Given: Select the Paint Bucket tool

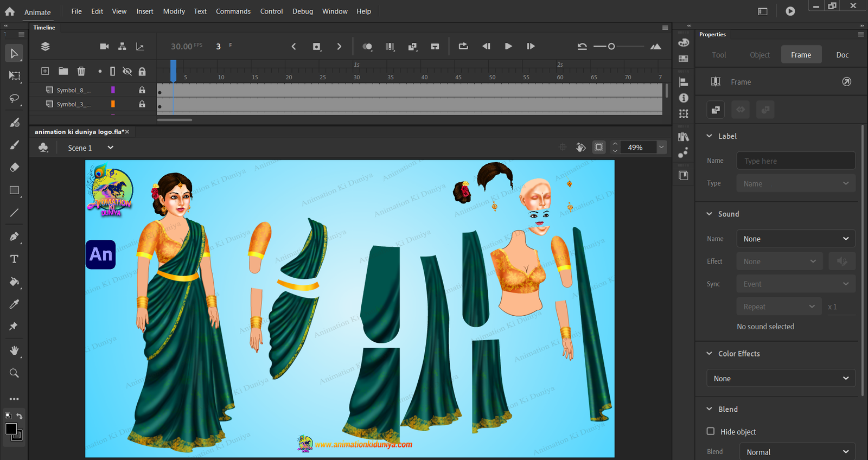Looking at the screenshot, I should coord(15,282).
